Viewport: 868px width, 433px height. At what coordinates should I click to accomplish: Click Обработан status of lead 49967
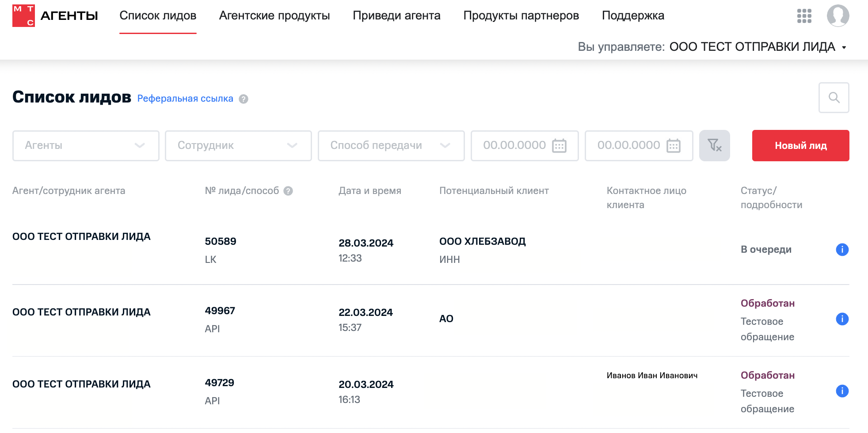[768, 303]
